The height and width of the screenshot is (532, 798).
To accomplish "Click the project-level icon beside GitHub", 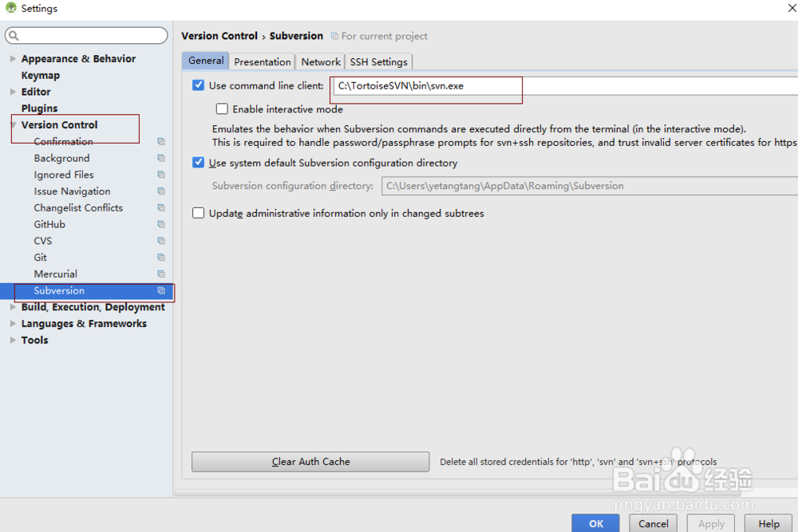I will [161, 224].
